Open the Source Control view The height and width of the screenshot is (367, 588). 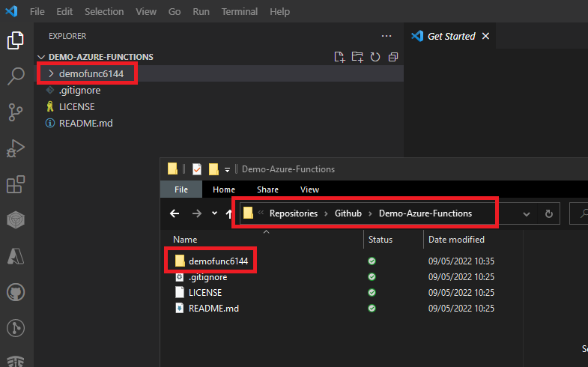15,112
